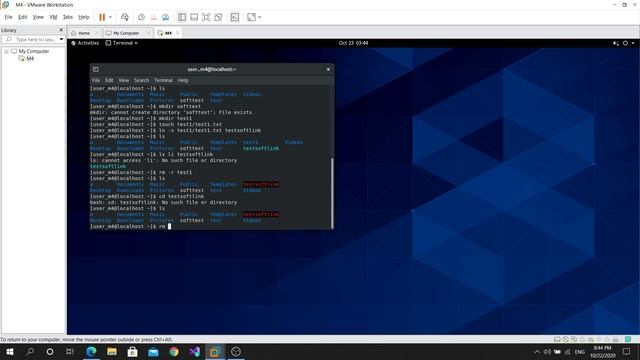The image size is (640, 360).
Task: Launch Google Chrome from the taskbar
Action: point(174,351)
